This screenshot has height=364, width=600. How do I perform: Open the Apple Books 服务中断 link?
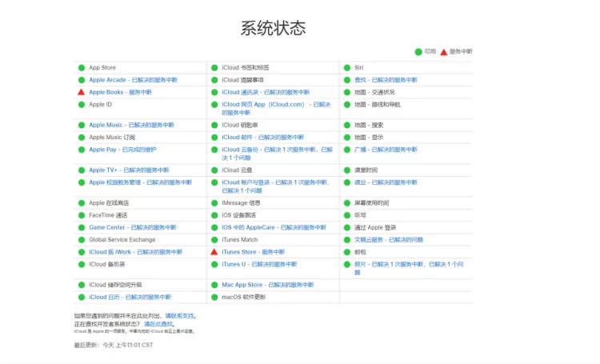point(121,92)
